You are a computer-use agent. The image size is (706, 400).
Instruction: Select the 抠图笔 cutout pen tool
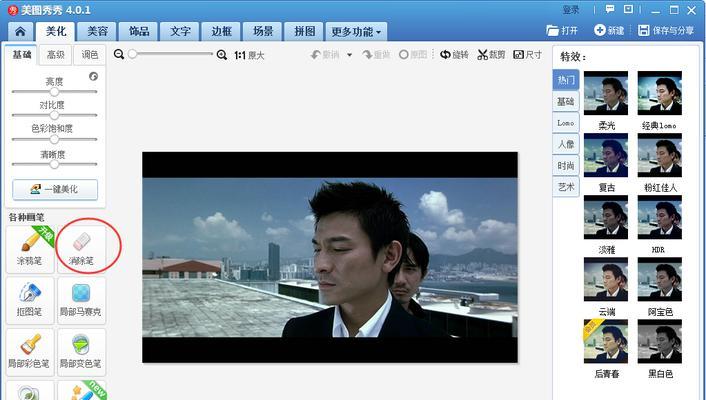pos(30,300)
